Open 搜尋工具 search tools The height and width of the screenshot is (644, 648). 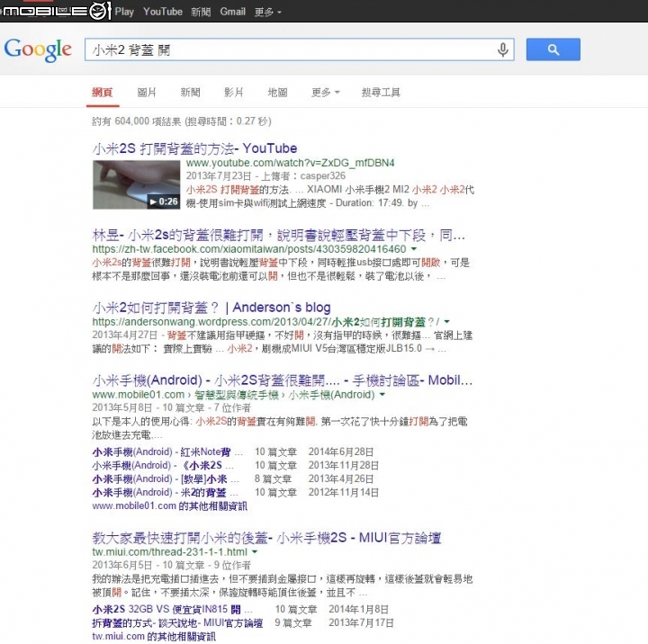pos(381,92)
